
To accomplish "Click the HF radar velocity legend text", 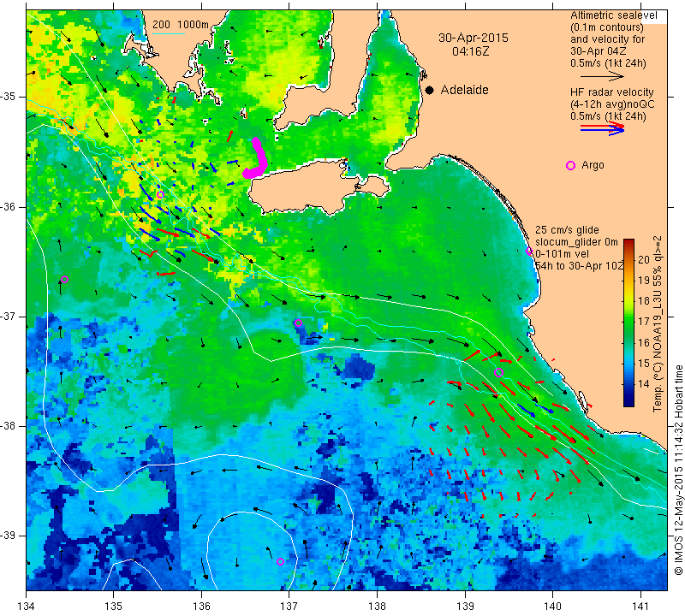I will tap(611, 92).
